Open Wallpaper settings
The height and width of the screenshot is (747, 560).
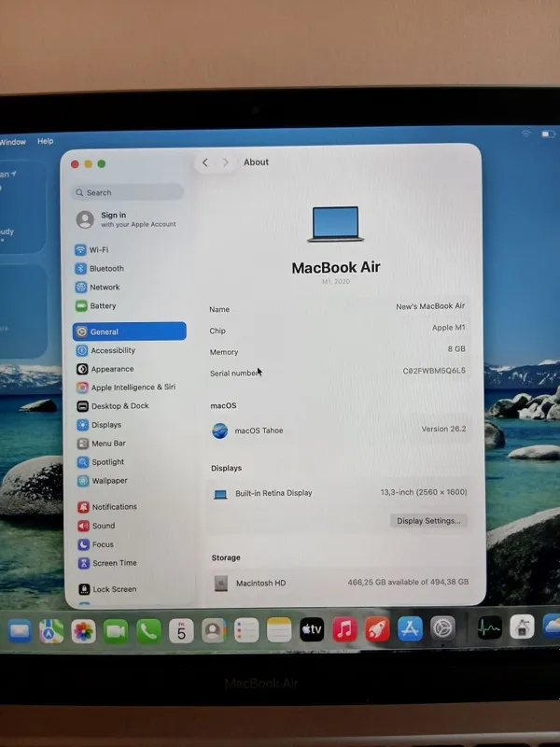click(103, 481)
